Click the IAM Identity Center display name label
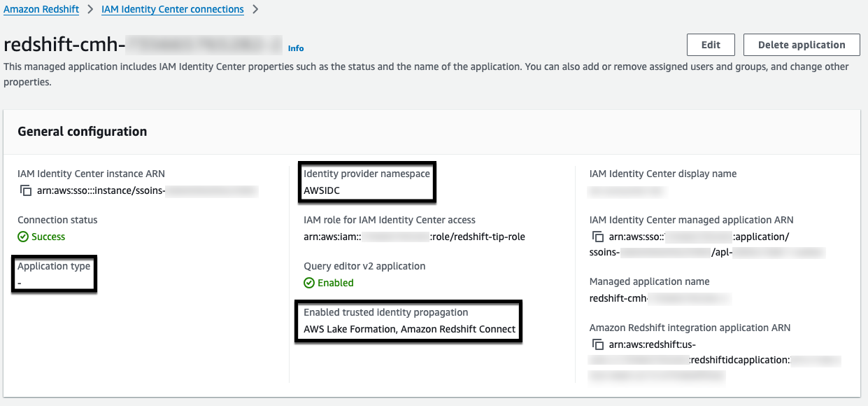 pos(663,174)
